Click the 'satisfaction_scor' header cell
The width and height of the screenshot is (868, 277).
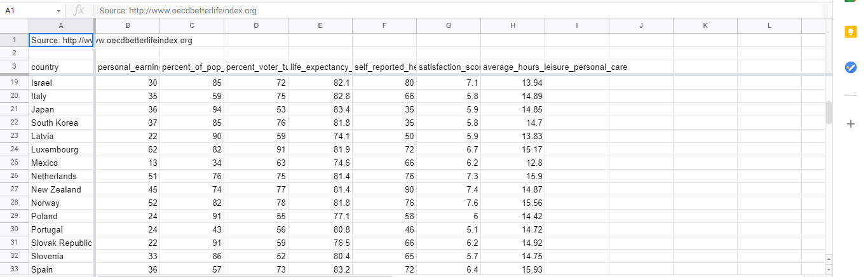[449, 67]
